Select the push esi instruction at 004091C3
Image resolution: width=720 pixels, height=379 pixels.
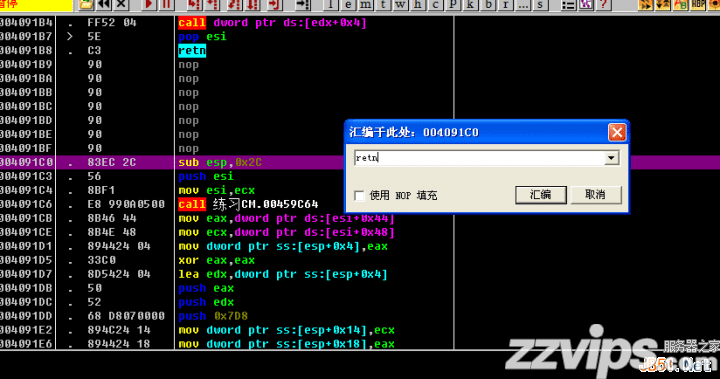pos(206,176)
